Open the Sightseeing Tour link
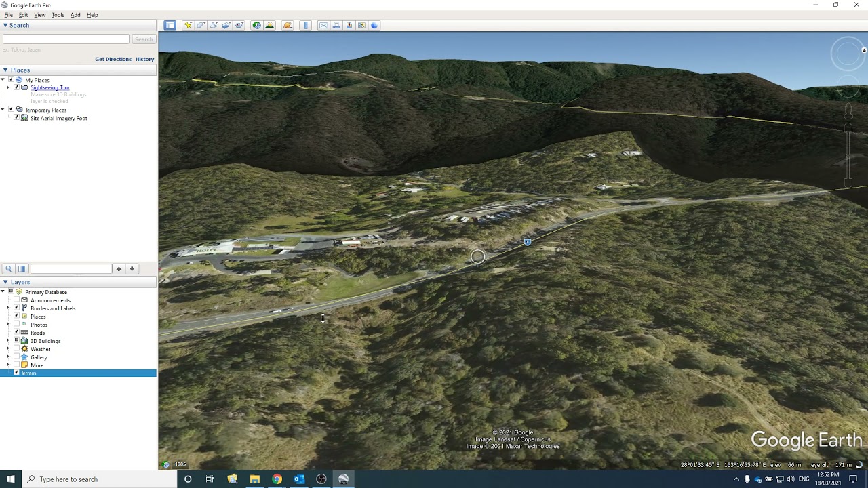868x488 pixels. (50, 88)
